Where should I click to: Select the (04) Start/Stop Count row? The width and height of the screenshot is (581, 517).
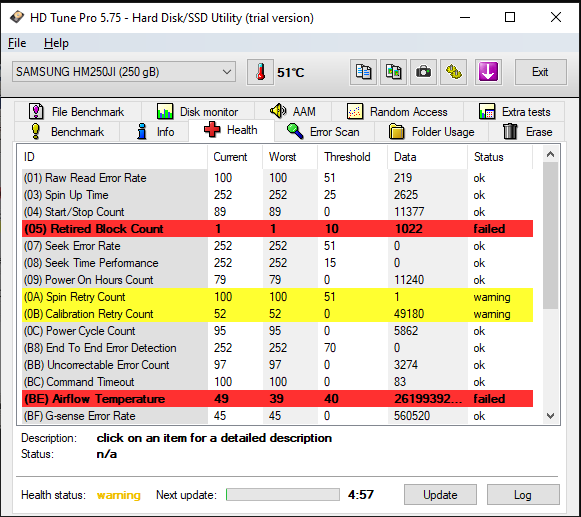(x=278, y=212)
